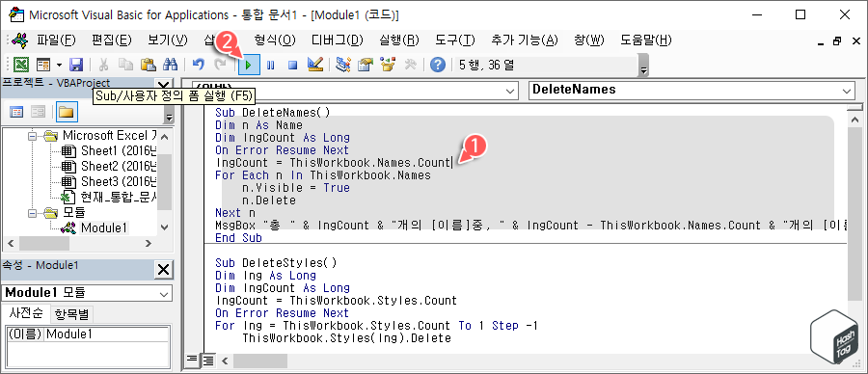Open the insert object dropdown arrow in toolbar
This screenshot has height=374, width=868.
[59, 66]
